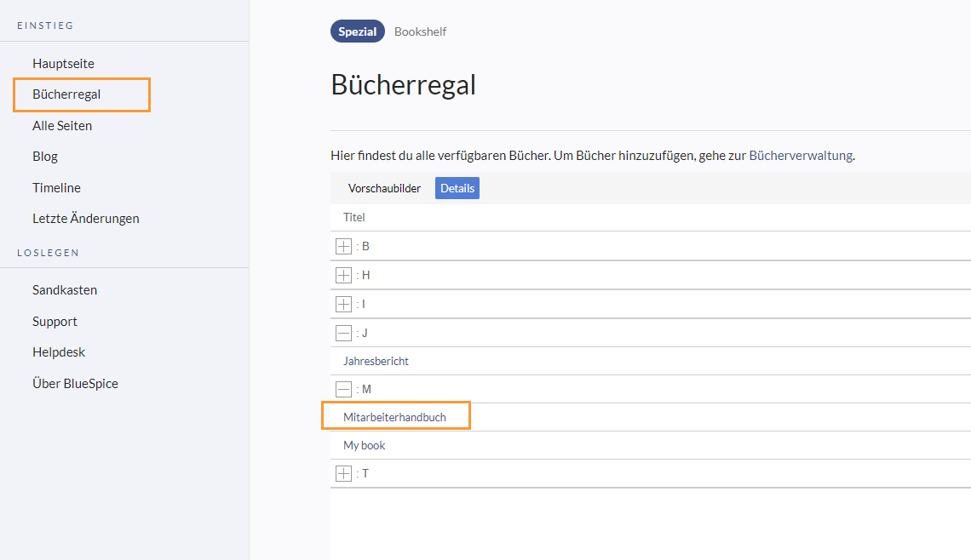This screenshot has width=971, height=560.
Task: Click the Spezial namespace badge
Action: click(358, 31)
